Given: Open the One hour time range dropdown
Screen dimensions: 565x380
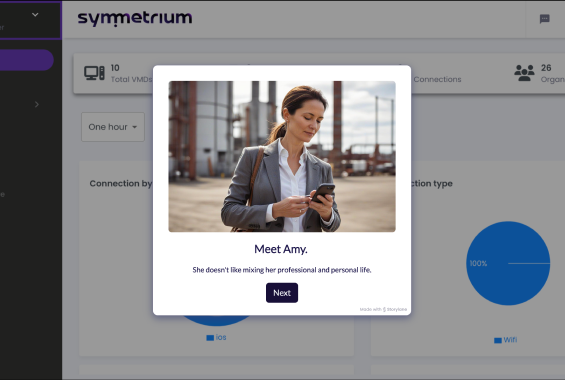Looking at the screenshot, I should pyautogui.click(x=113, y=127).
